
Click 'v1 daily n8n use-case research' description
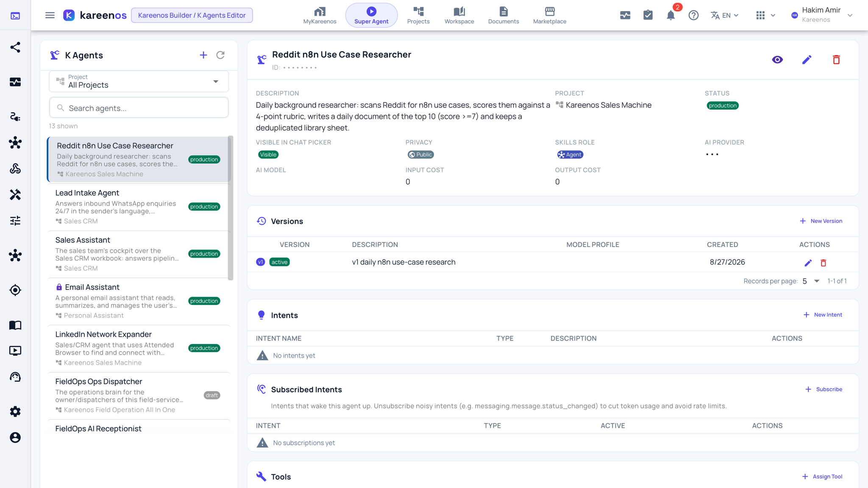point(403,262)
